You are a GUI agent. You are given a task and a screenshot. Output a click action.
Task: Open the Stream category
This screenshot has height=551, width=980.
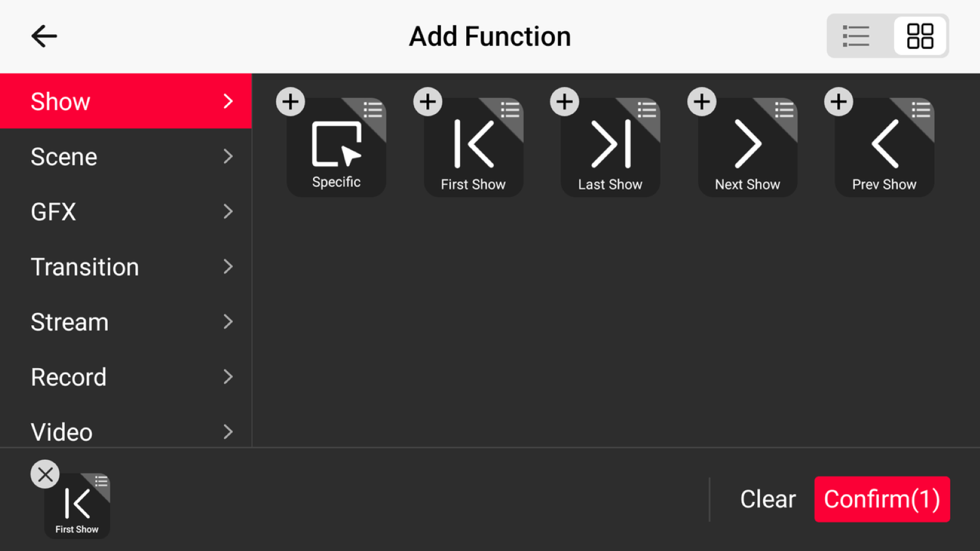click(126, 321)
